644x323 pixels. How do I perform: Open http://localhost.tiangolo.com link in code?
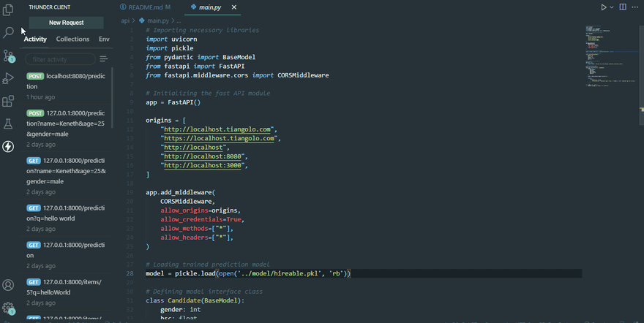click(x=217, y=129)
